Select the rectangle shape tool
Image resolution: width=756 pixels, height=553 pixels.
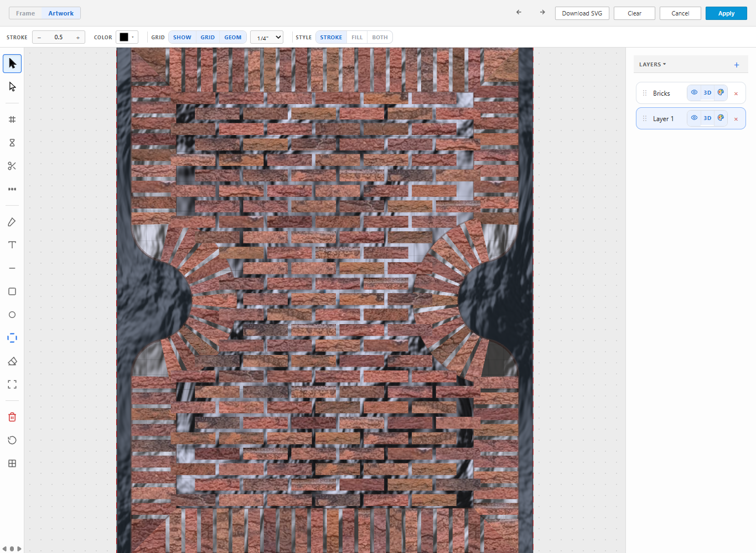coord(12,291)
